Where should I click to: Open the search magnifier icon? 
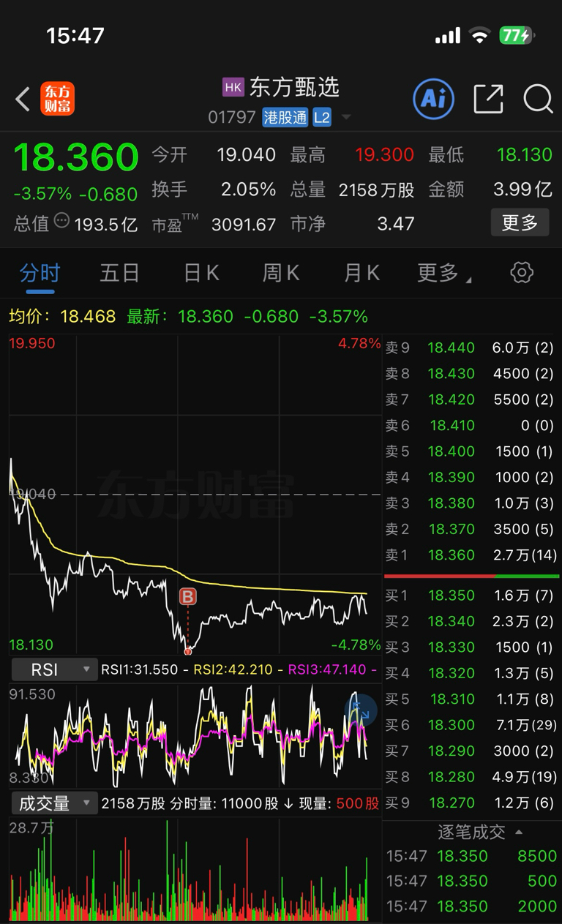pyautogui.click(x=538, y=99)
